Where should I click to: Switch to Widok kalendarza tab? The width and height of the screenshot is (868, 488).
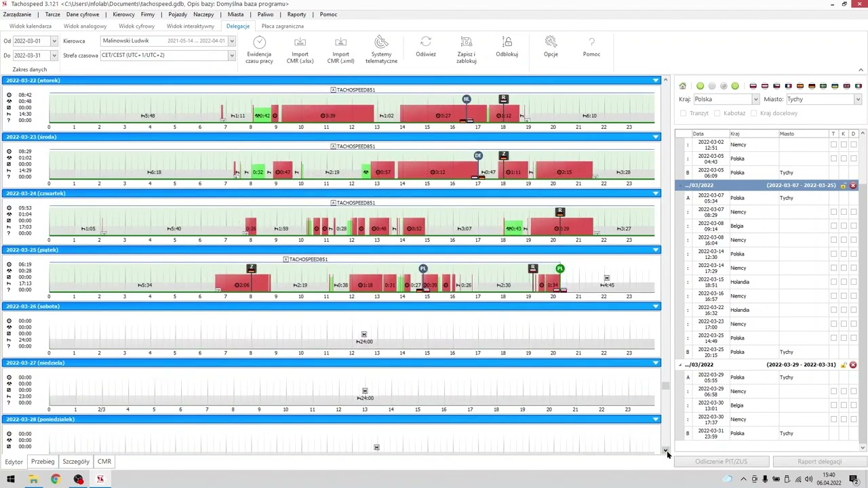tap(31, 26)
